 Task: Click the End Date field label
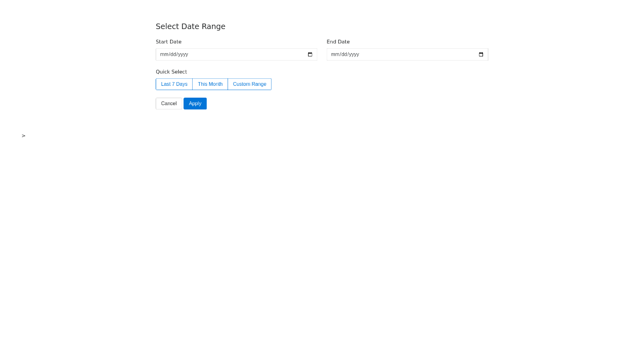(x=338, y=41)
